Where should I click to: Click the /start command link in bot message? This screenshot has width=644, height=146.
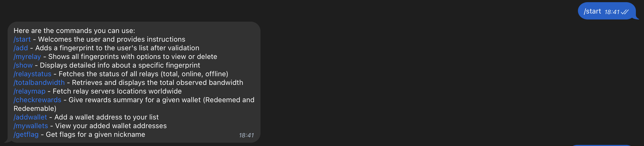click(x=22, y=39)
